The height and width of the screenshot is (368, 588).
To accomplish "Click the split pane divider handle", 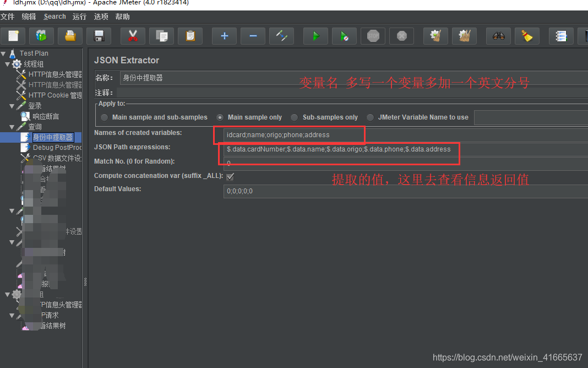I will tap(85, 282).
